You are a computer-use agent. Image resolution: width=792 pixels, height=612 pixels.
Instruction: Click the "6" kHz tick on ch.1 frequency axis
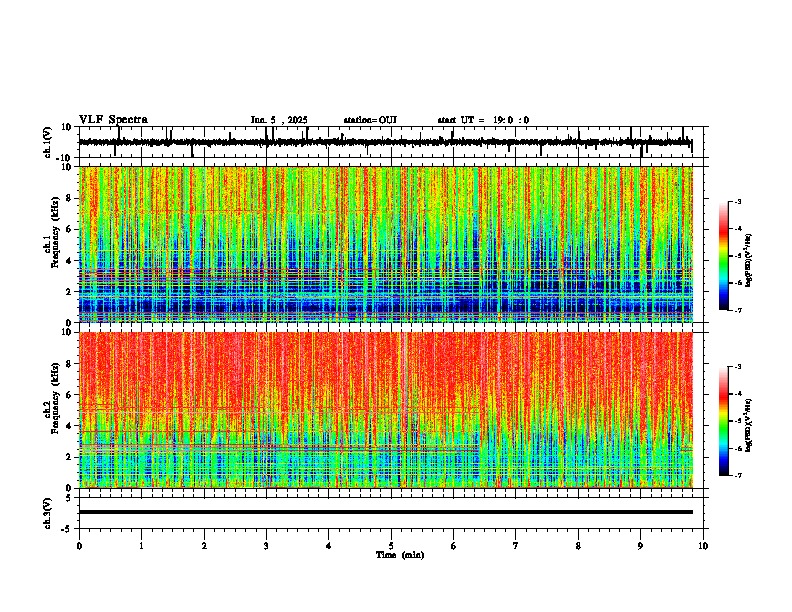[69, 229]
